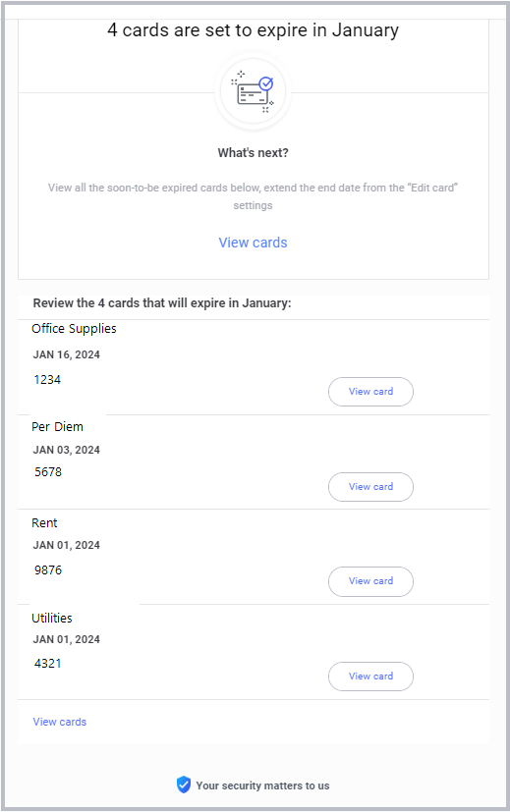Click card number 4321
Viewport: 510px width, 812px height.
[x=48, y=664]
